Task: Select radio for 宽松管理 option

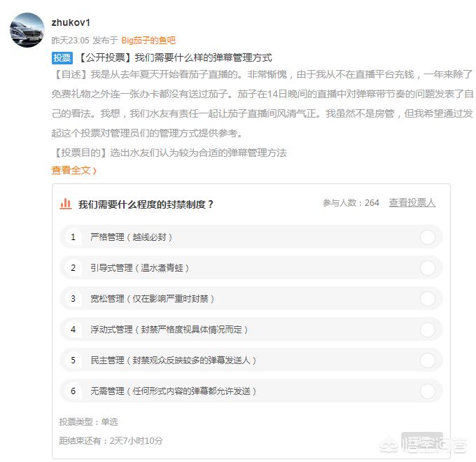Action: pos(427,299)
